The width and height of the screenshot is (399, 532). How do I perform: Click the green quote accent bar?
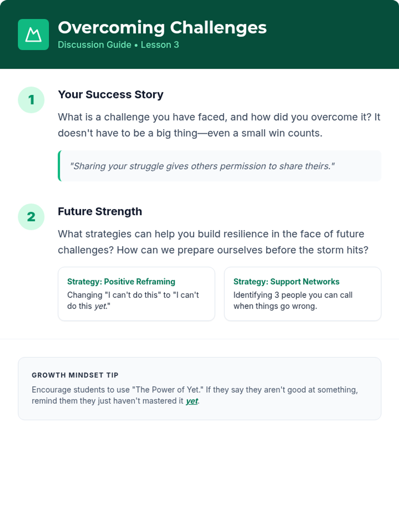pos(60,166)
